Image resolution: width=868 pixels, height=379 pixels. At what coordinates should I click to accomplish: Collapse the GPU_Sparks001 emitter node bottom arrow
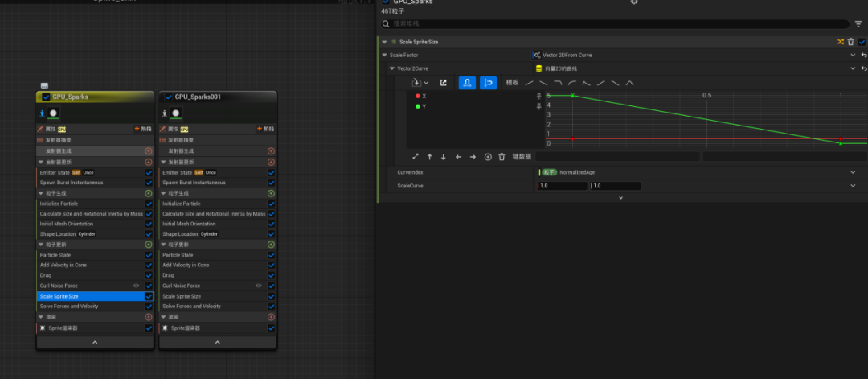click(x=218, y=343)
